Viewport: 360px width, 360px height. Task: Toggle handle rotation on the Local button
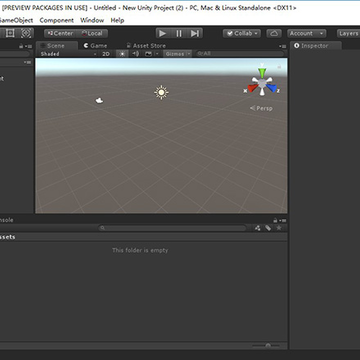(x=92, y=33)
